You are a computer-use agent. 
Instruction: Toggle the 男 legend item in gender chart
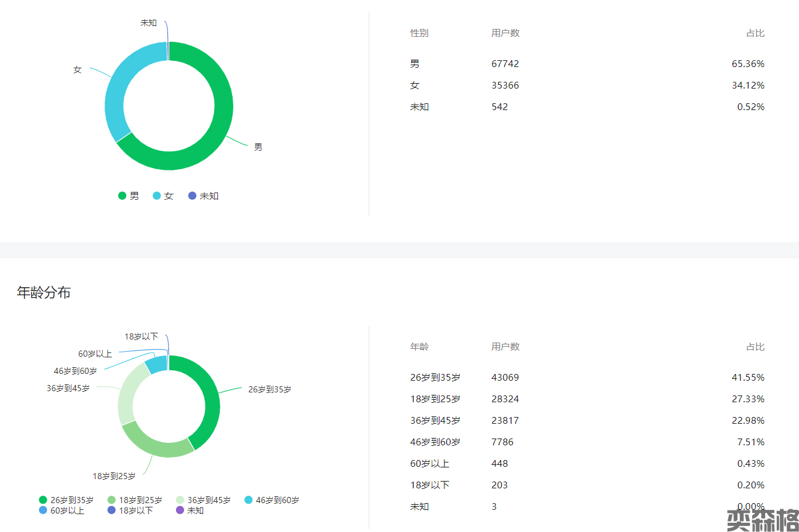point(129,196)
